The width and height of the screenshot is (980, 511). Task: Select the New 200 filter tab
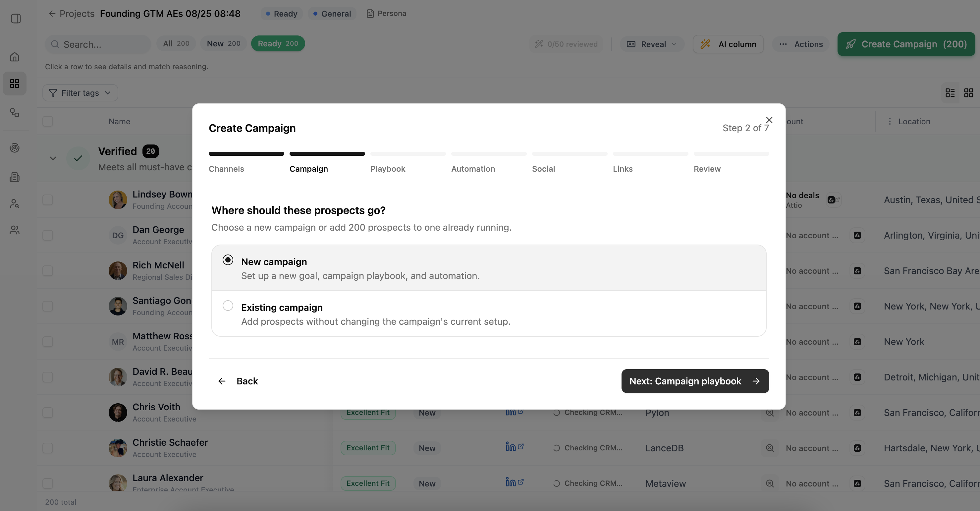tap(224, 43)
